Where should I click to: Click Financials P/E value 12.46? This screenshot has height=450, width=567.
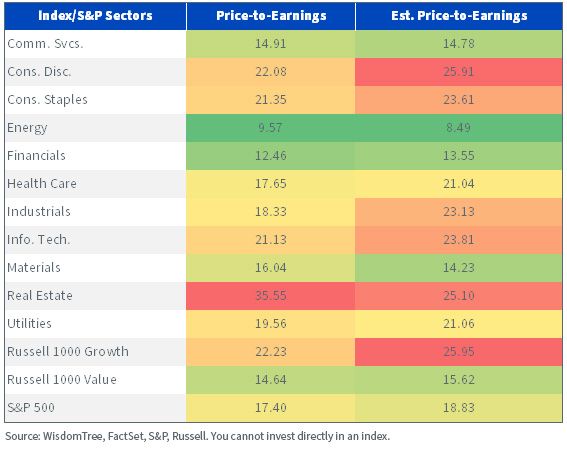click(271, 156)
